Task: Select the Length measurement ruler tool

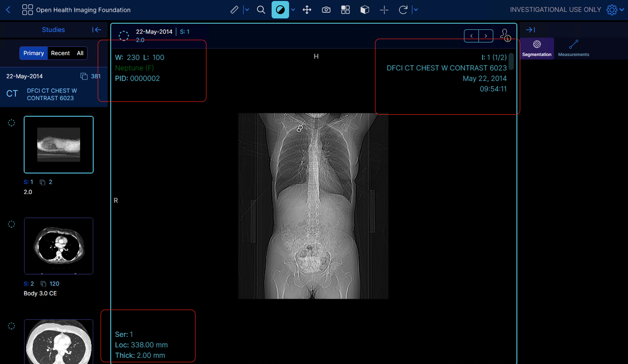Action: coord(234,10)
